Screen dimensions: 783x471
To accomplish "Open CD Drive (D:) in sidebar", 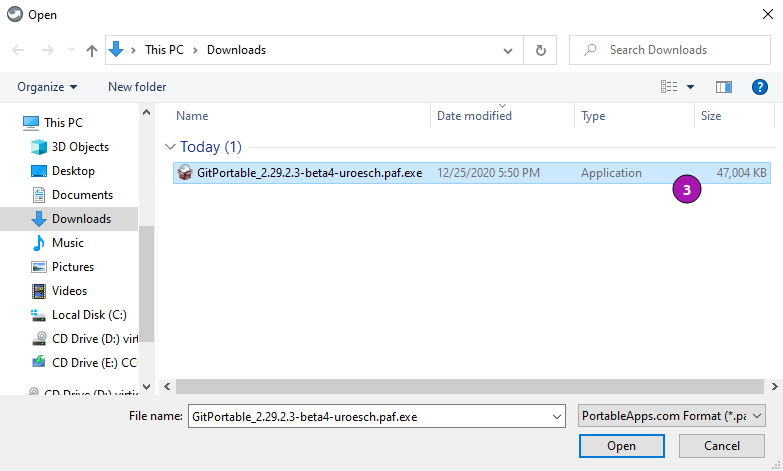I will (x=95, y=339).
